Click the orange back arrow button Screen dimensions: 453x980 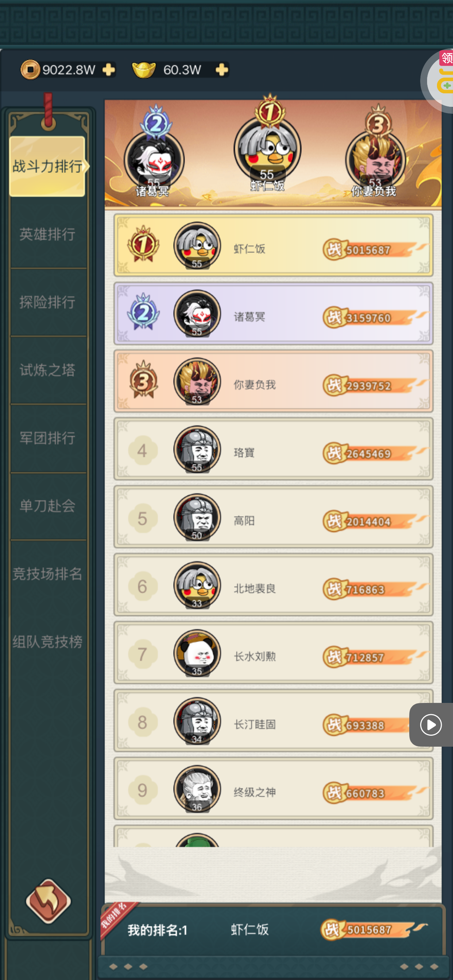click(49, 901)
